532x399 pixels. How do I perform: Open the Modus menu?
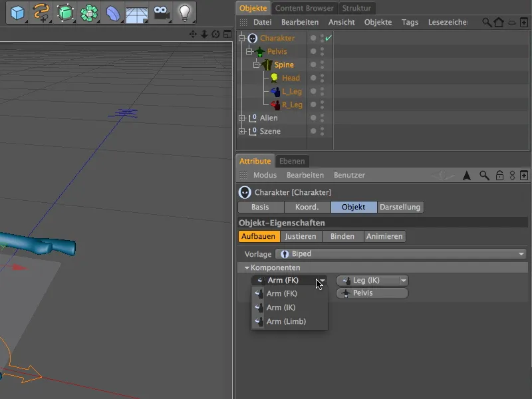pyautogui.click(x=265, y=176)
